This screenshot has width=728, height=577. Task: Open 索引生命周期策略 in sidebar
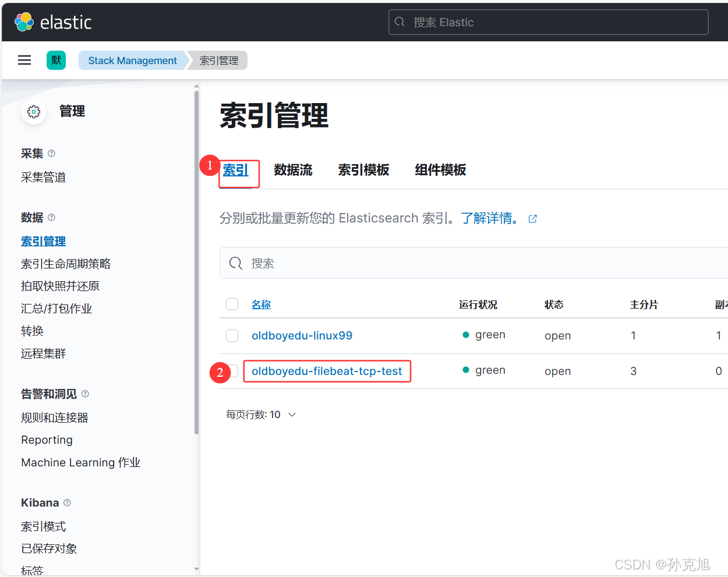click(x=66, y=264)
